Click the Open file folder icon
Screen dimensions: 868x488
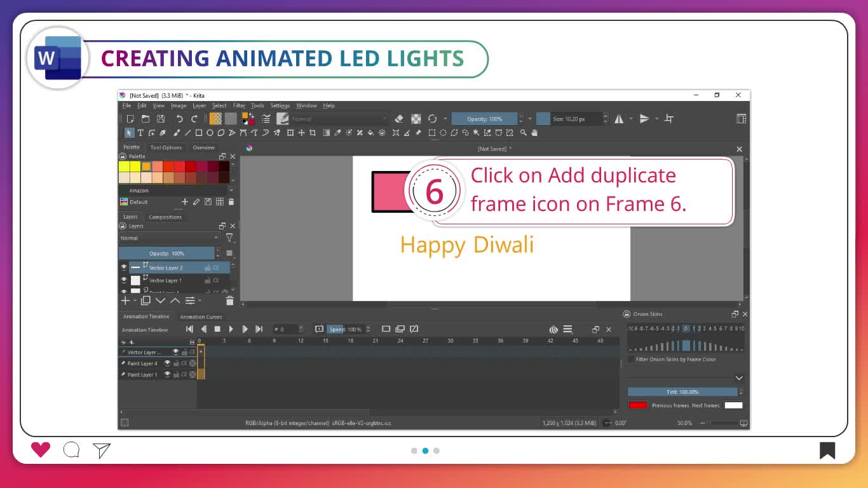[x=146, y=119]
